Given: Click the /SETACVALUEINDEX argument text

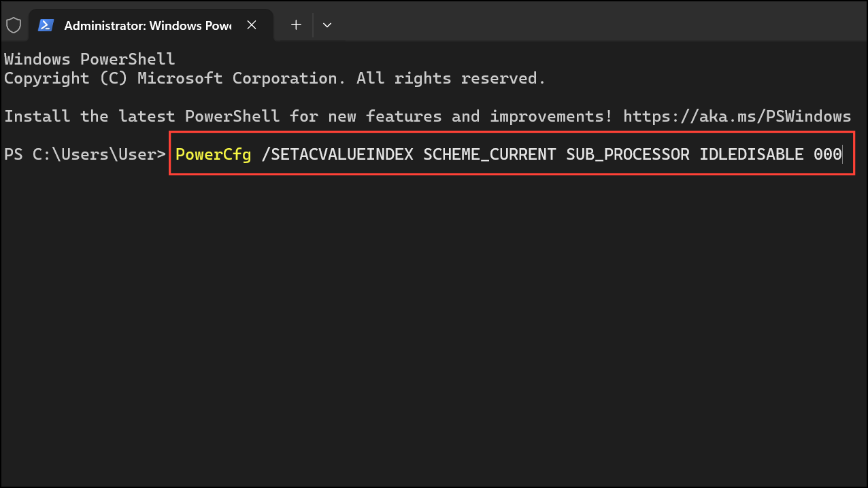Looking at the screenshot, I should pos(337,154).
